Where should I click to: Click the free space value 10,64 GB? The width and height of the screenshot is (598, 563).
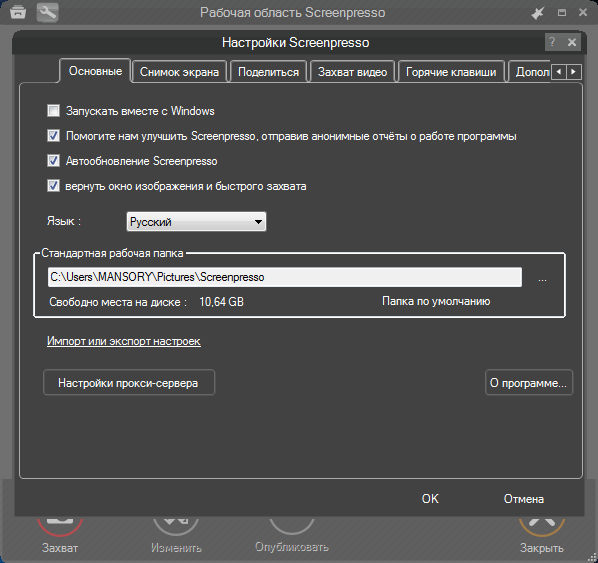point(222,302)
